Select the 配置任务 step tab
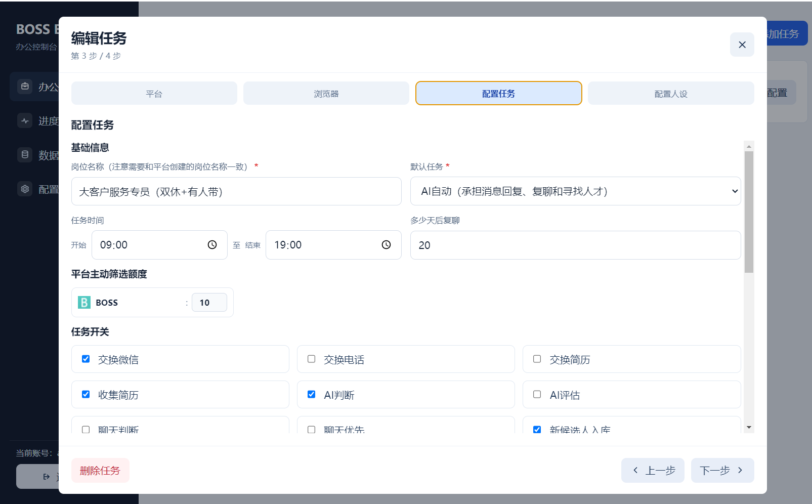Screen dimensions: 812x504 pyautogui.click(x=498, y=94)
